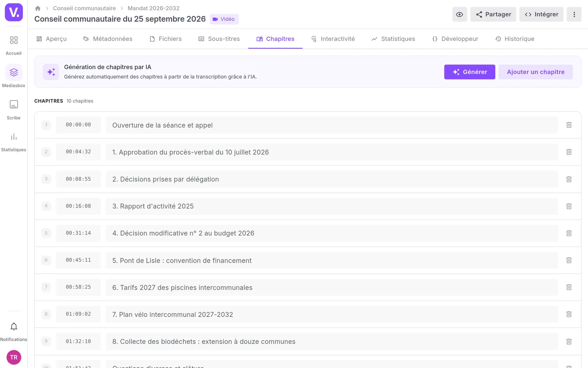Screen dimensions: 588x368
Task: Delete chapter Pont de Lisle convention
Action: [x=569, y=260]
